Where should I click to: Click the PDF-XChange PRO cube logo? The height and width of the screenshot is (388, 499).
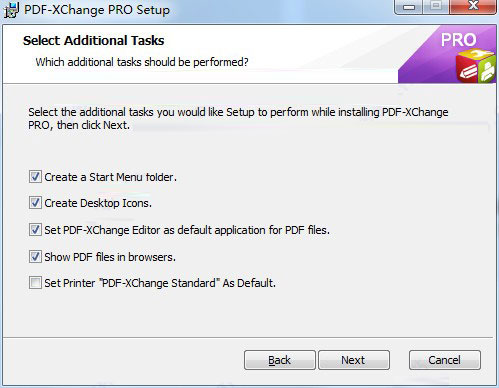(x=475, y=66)
